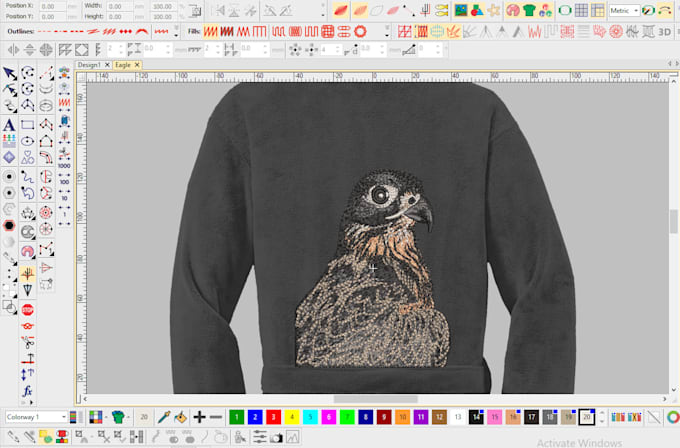Click the paint bucket apply color icon
This screenshot has height=448, width=680.
180,417
